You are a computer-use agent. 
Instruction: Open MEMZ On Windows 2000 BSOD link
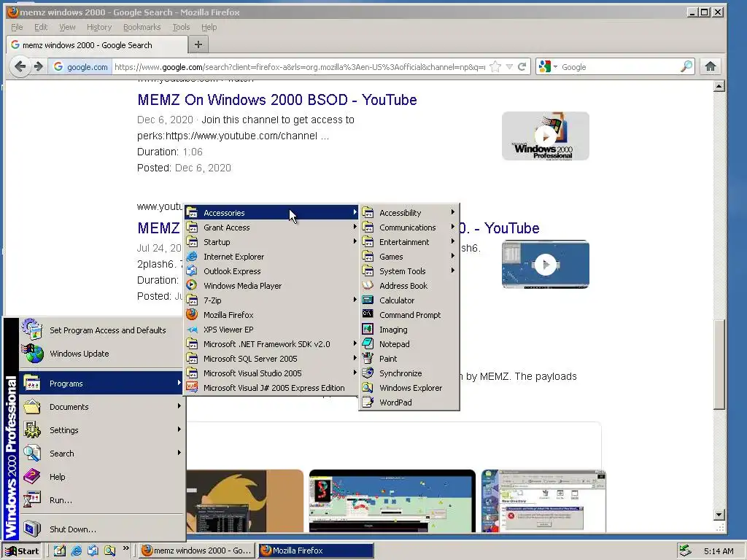(x=276, y=99)
